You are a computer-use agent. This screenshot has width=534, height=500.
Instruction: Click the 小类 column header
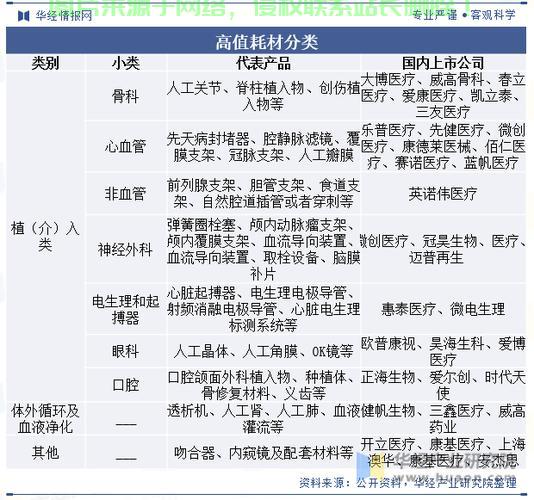[126, 63]
